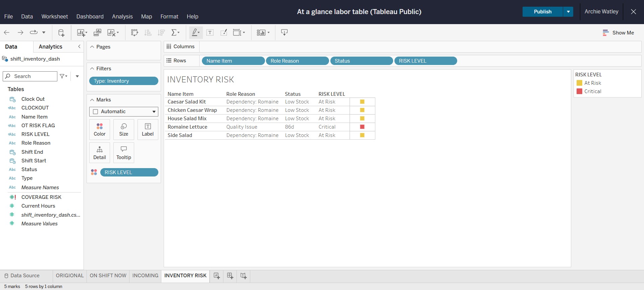Open the Format menu
Screen dimensions: 644x290
pyautogui.click(x=169, y=16)
